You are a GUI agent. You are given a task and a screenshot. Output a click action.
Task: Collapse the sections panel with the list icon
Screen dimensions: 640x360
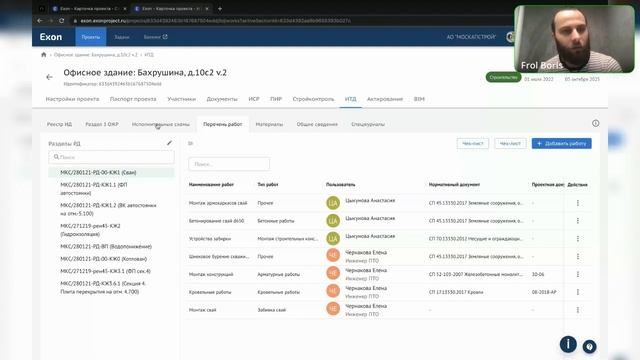190,143
